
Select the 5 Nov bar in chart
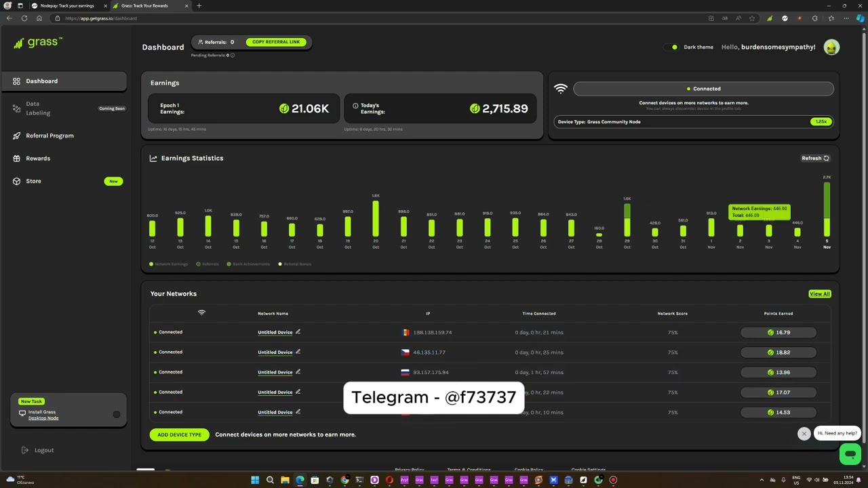pyautogui.click(x=827, y=209)
